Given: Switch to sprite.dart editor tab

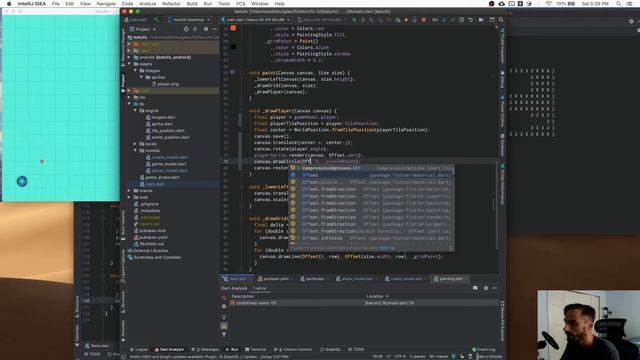Looking at the screenshot, I should (313, 279).
